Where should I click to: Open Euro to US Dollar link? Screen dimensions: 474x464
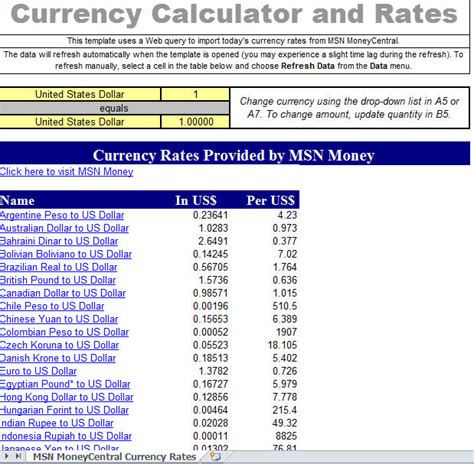38,371
